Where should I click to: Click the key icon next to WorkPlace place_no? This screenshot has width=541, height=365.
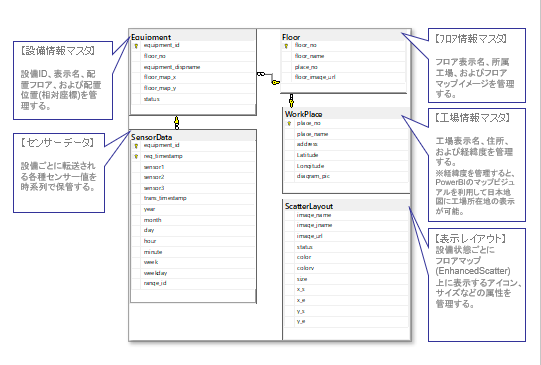(289, 124)
